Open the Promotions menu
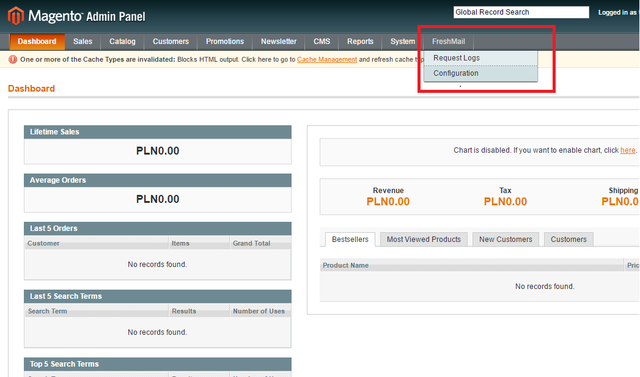Screen dimensions: 640x377 225,41
